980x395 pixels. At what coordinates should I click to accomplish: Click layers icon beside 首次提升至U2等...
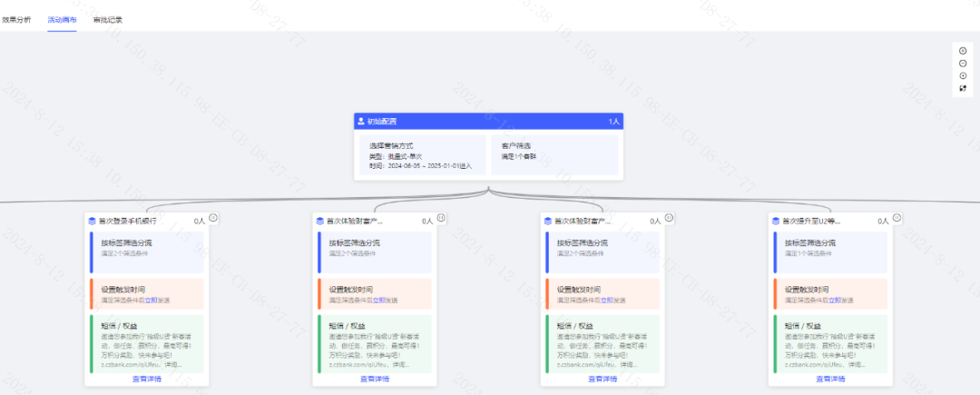776,221
